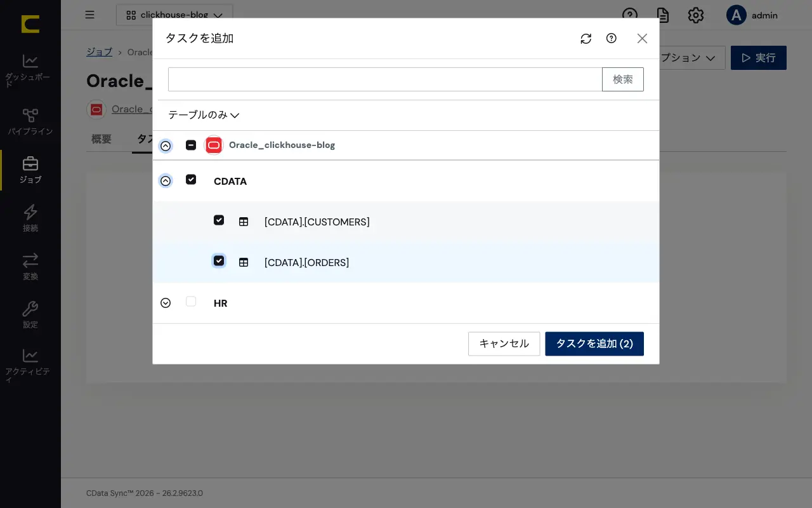
Task: Close the タスクを追加 dialog
Action: pos(642,39)
